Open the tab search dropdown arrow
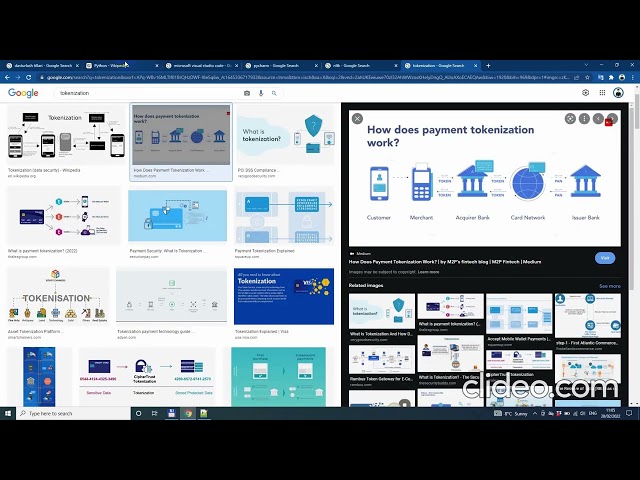The image size is (640, 480). point(586,65)
